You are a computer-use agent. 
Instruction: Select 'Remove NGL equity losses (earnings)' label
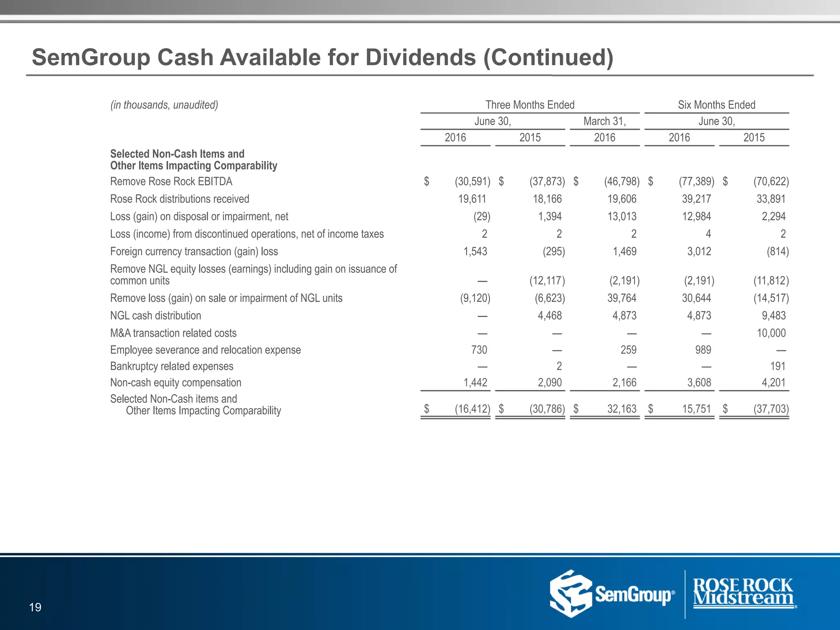(253, 275)
